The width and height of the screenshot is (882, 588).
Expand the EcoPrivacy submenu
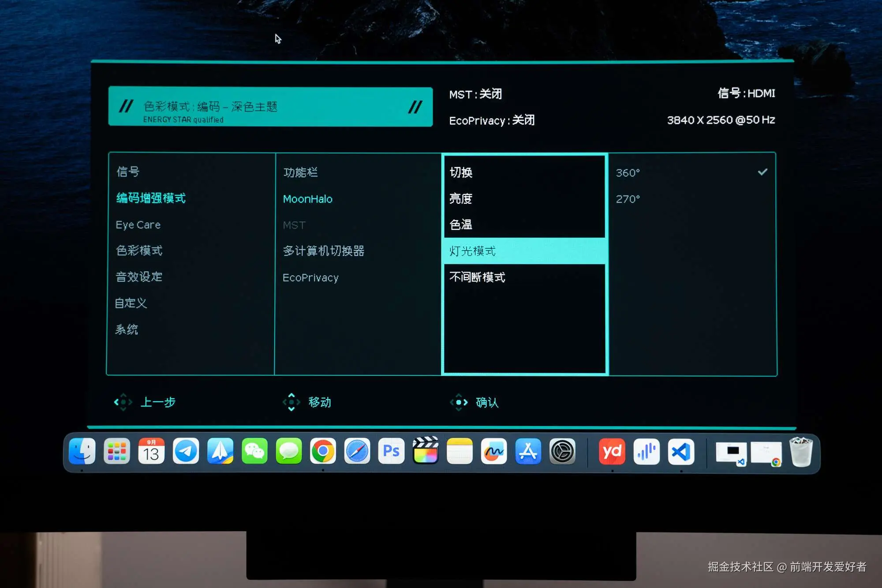310,277
